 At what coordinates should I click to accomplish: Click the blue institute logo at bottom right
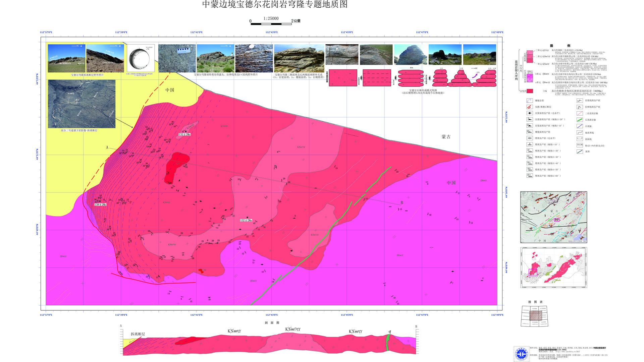521,354
